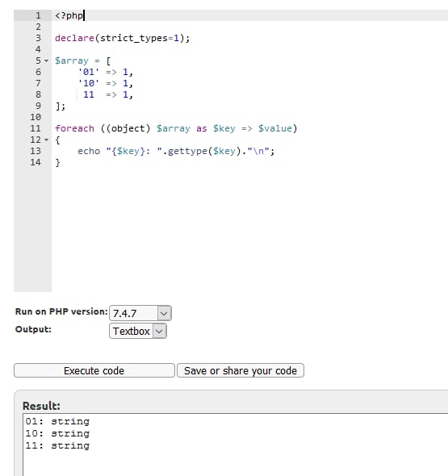Click the '$array' variable on line 5

point(72,61)
